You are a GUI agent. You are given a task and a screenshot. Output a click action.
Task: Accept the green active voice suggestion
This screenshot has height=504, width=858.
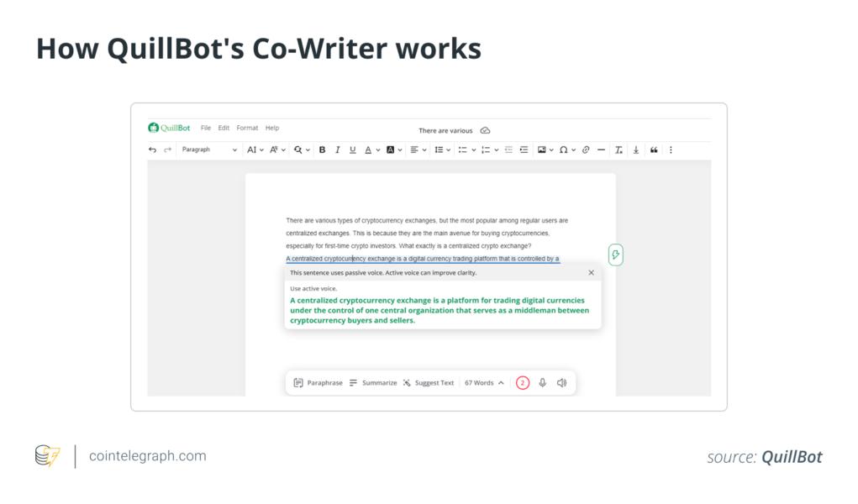[x=440, y=310]
